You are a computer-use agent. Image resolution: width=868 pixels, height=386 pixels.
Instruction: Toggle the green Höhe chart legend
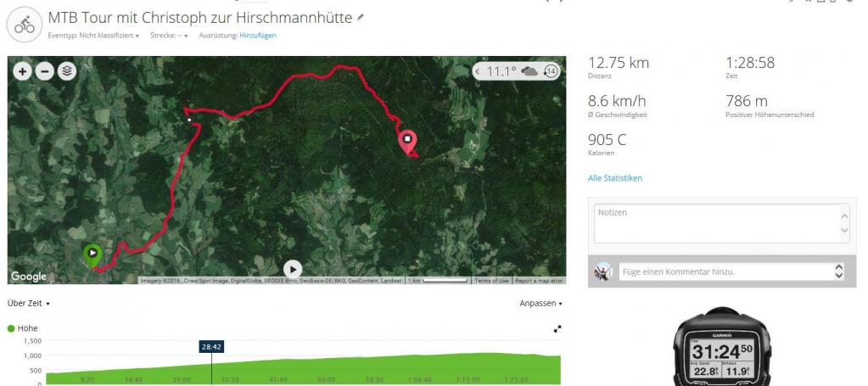[x=23, y=328]
